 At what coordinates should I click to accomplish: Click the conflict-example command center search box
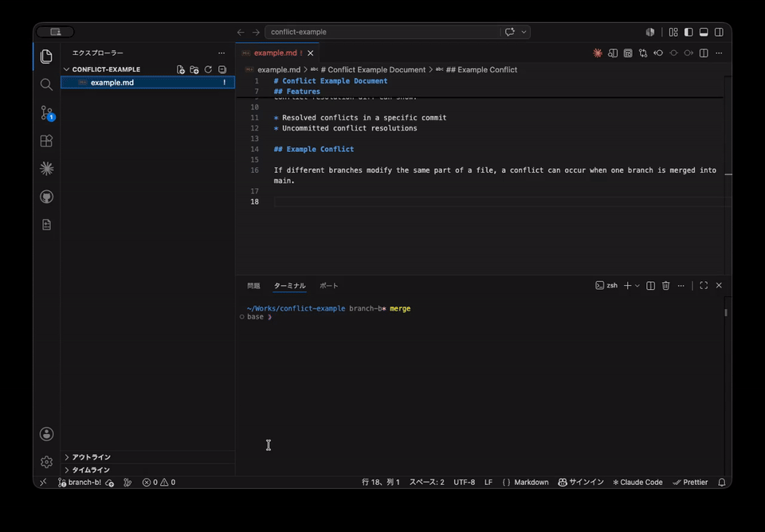point(383,32)
